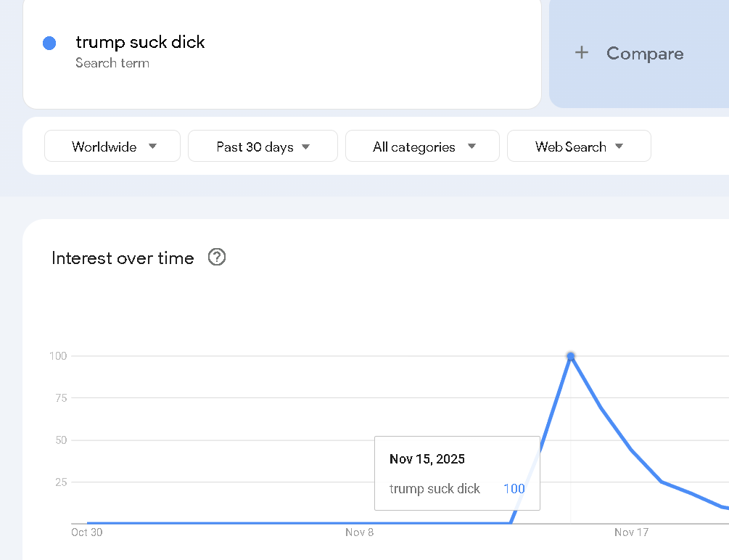Screen dimensions: 729x560
Task: Click the help icon beside Interest over time
Action: pyautogui.click(x=217, y=258)
